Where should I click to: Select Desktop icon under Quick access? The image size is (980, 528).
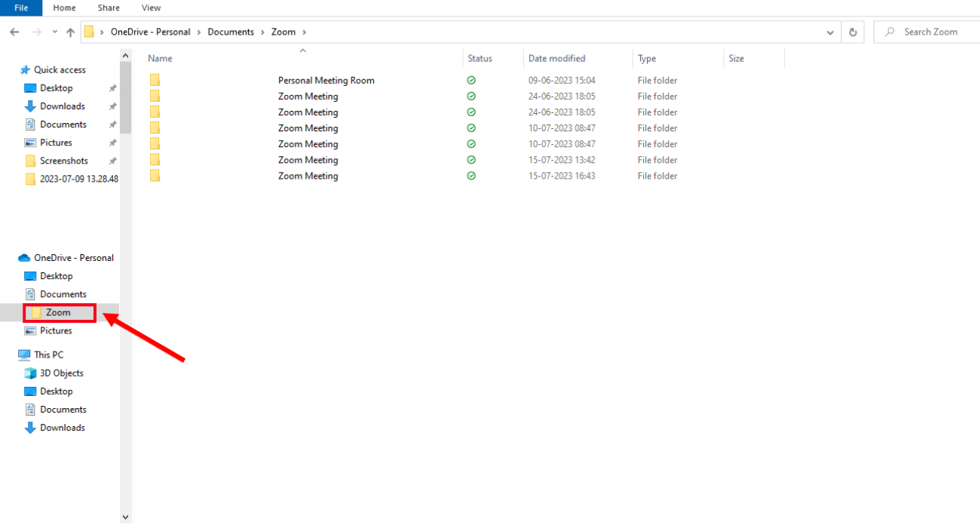[x=30, y=88]
